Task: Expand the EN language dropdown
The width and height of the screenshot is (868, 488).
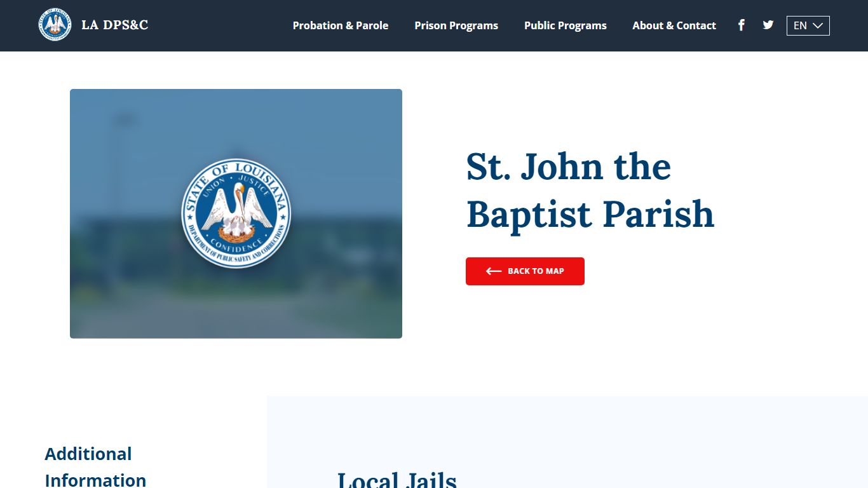Action: pyautogui.click(x=808, y=25)
